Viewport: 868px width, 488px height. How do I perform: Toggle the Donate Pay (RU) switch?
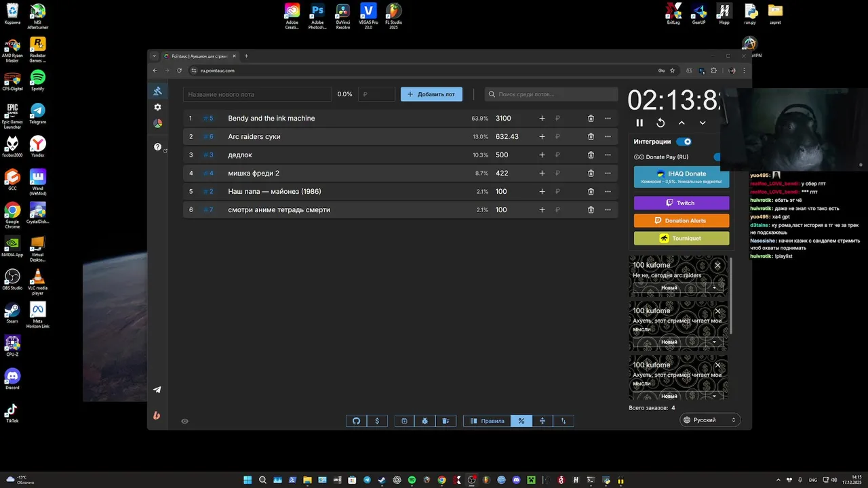pos(717,157)
